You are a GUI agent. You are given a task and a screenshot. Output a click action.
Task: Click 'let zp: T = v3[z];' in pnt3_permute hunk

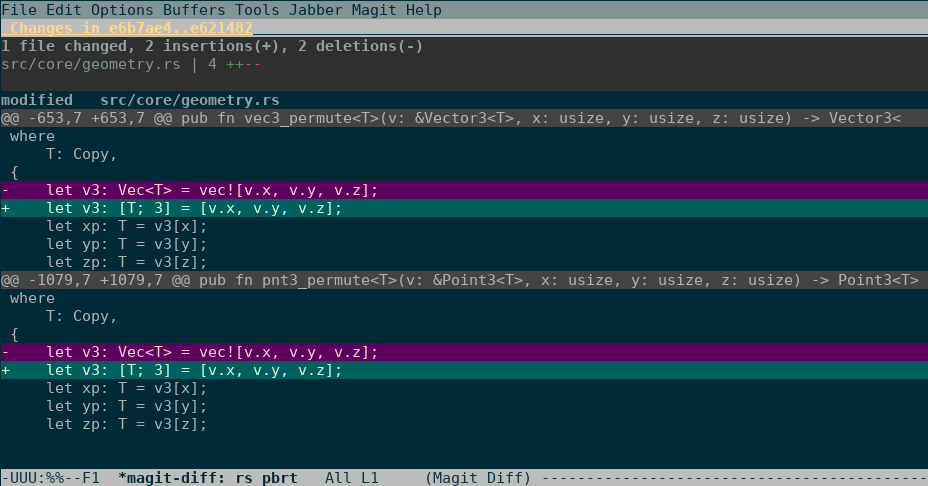point(127,424)
